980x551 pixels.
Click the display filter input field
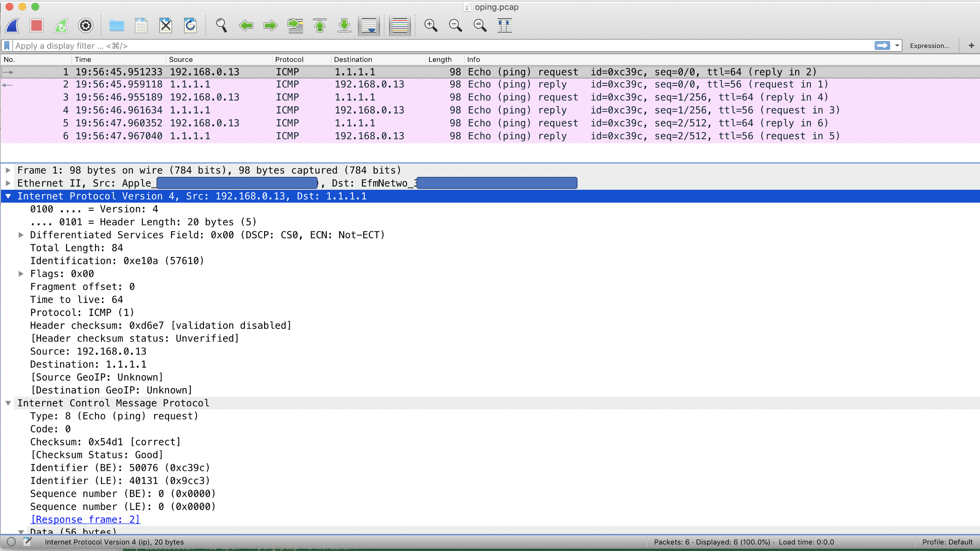tap(419, 46)
